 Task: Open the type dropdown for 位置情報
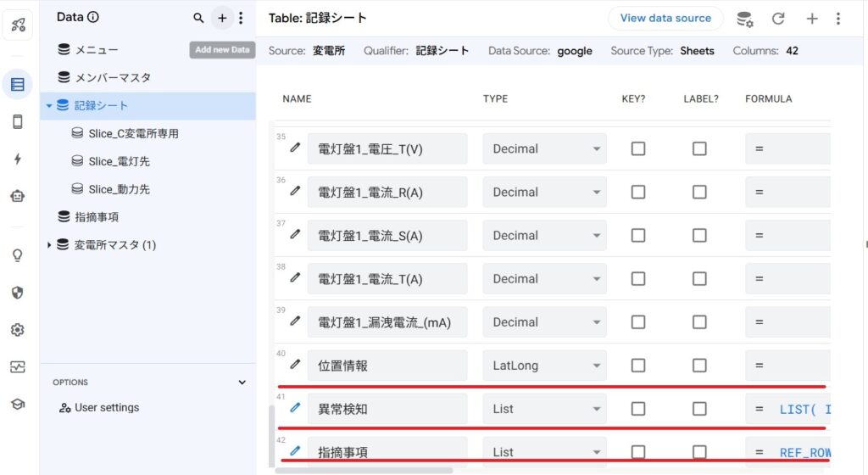pos(544,366)
